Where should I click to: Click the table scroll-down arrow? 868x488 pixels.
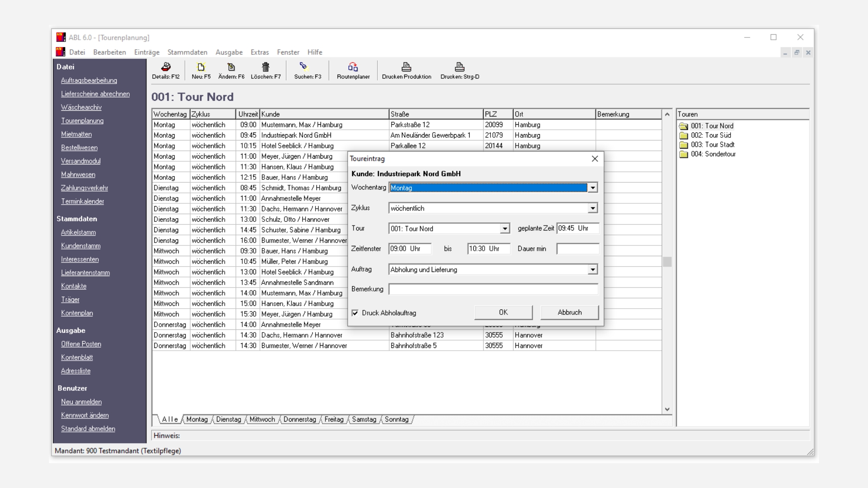667,409
